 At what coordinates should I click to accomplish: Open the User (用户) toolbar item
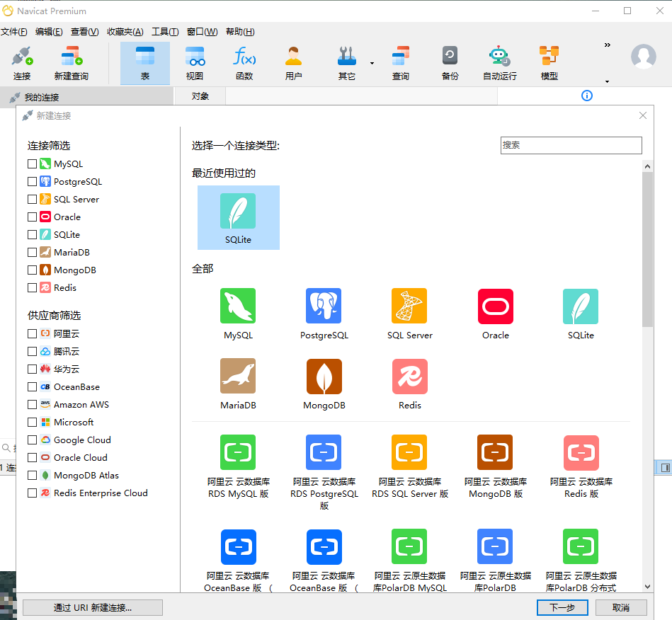click(294, 64)
